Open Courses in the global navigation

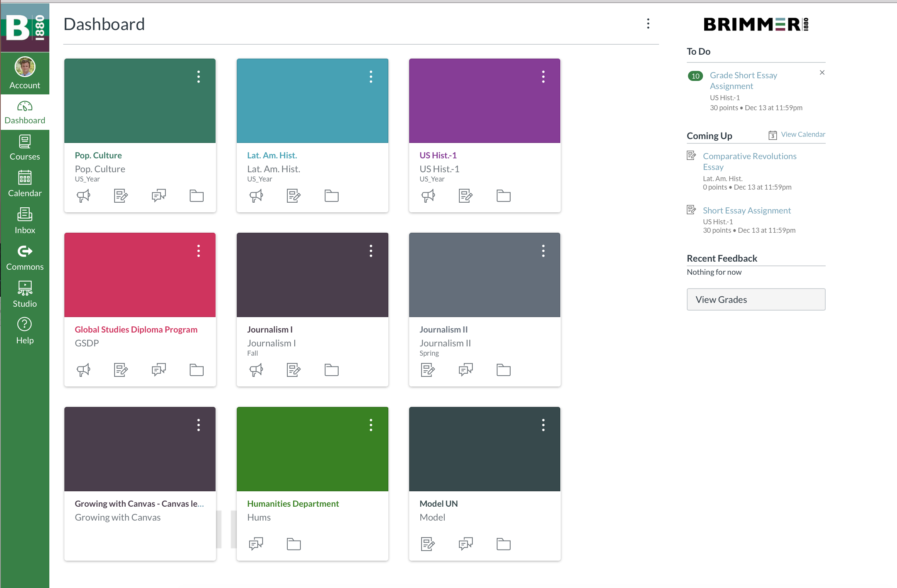[25, 148]
